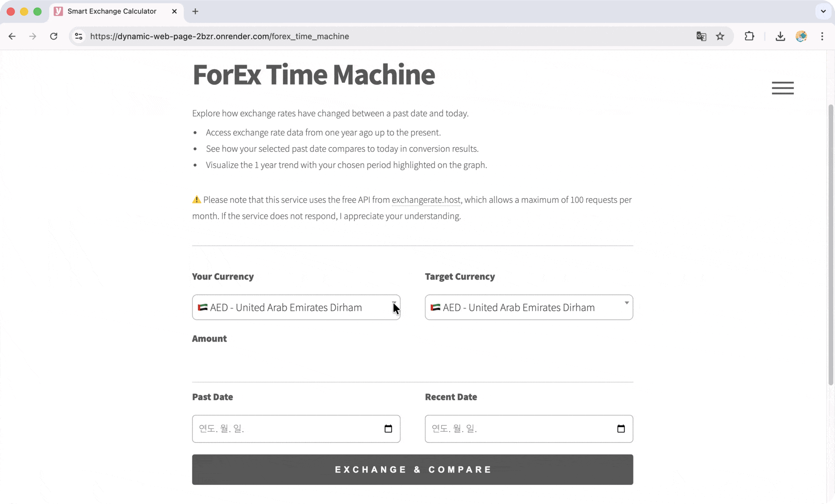Open the hamburger navigation menu

pos(782,88)
